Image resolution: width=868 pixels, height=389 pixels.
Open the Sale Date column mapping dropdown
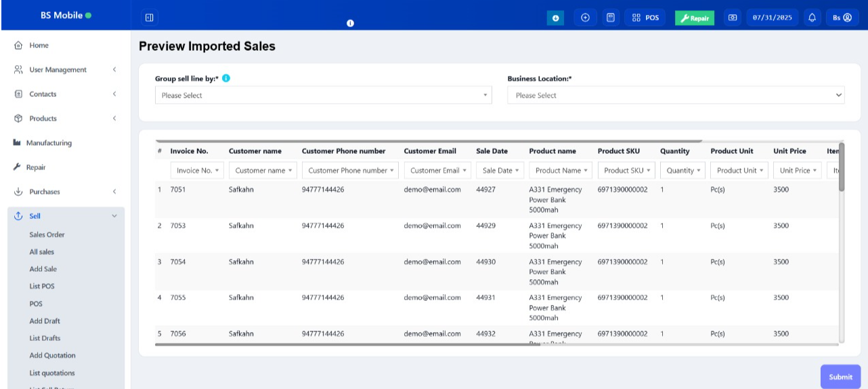pos(500,171)
